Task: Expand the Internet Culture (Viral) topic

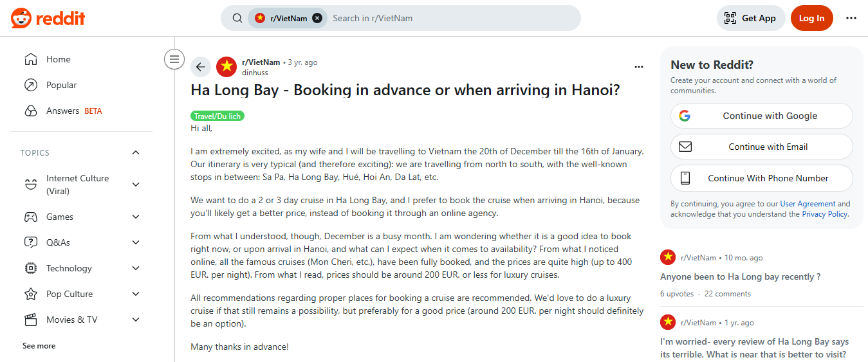Action: (136, 185)
